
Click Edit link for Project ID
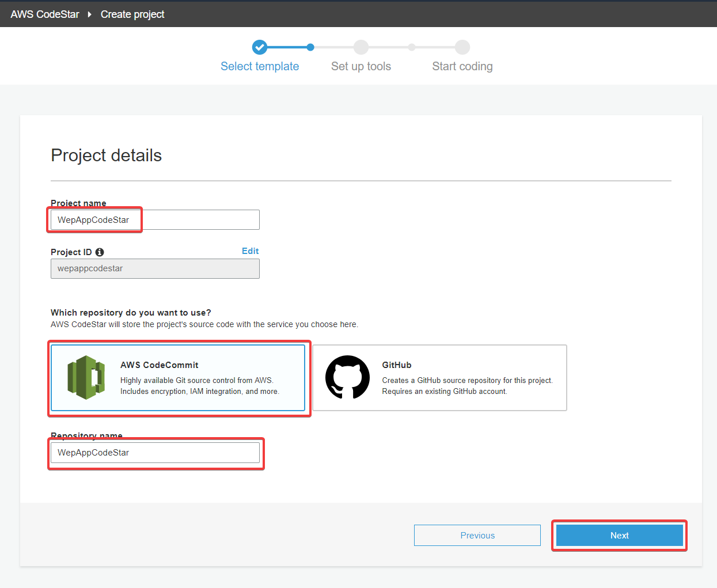(x=251, y=251)
